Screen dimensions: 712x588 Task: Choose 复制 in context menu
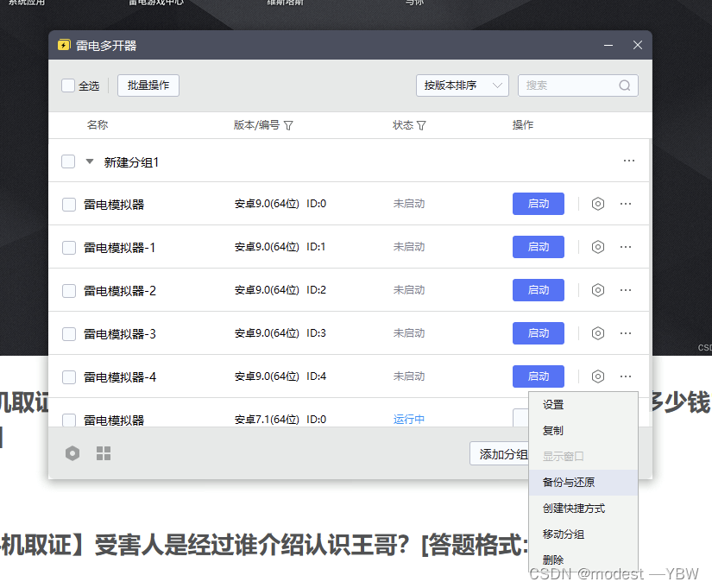583,430
